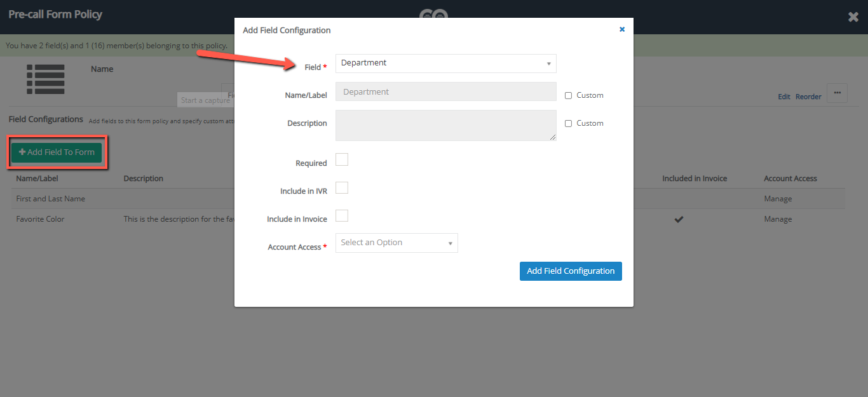Open the three-dot more options menu

pyautogui.click(x=837, y=93)
